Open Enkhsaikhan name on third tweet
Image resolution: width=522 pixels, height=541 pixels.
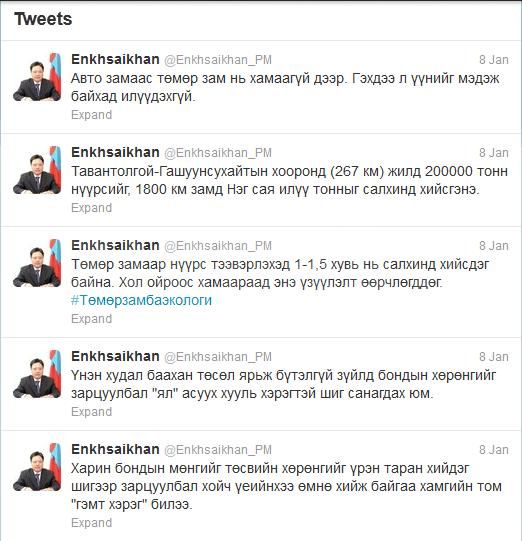[x=115, y=245]
